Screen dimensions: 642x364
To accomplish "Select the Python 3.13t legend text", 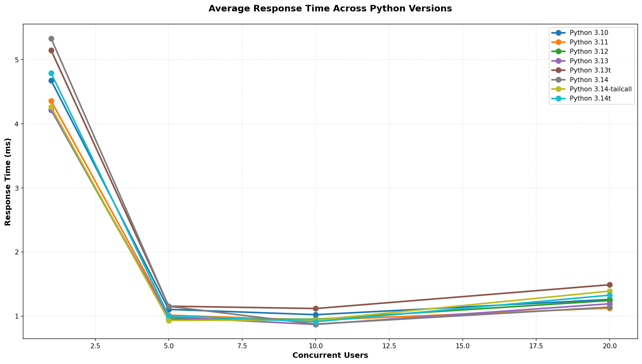I will coord(590,70).
